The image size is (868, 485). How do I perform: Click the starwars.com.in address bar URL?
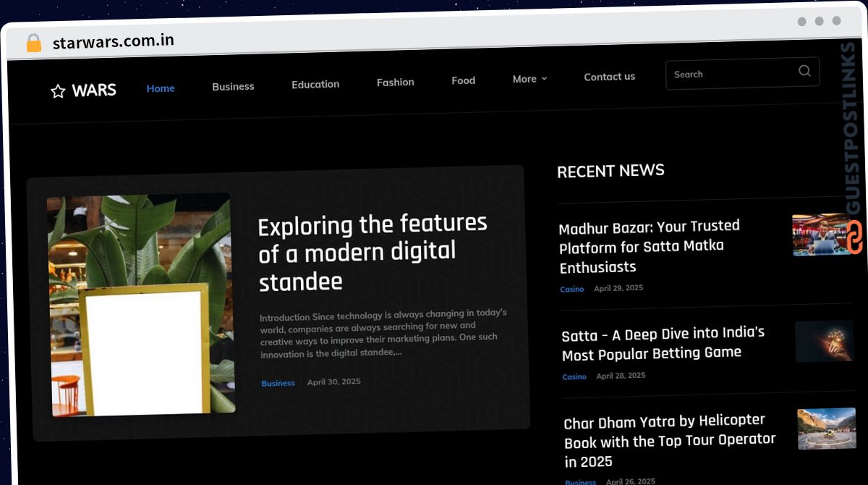[114, 41]
